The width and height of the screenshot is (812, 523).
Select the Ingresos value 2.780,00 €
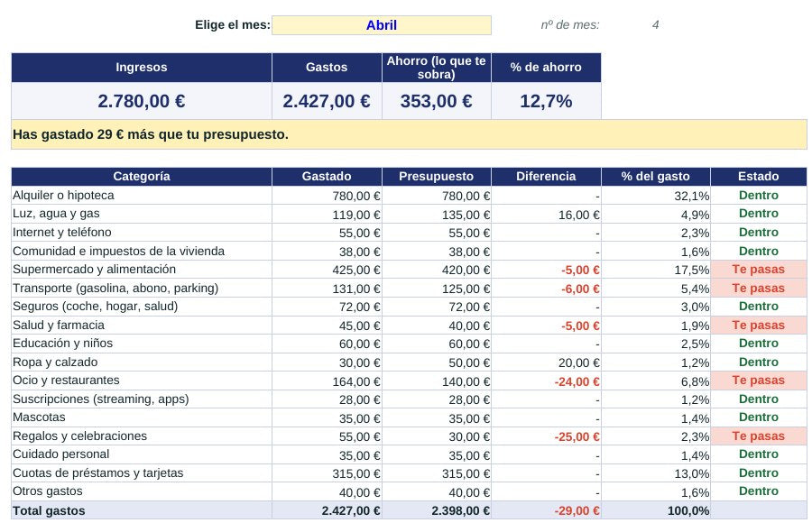pyautogui.click(x=142, y=101)
